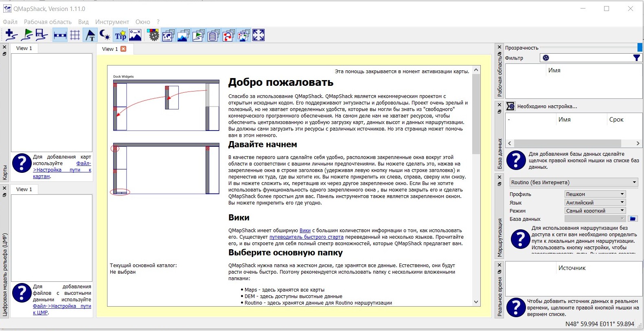This screenshot has height=331, width=644.
Task: Click the funnel filter icon
Action: pyautogui.click(x=637, y=58)
